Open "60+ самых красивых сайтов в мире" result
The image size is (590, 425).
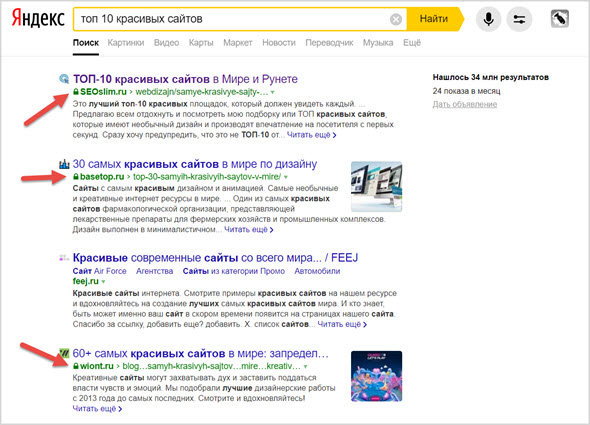tap(201, 353)
